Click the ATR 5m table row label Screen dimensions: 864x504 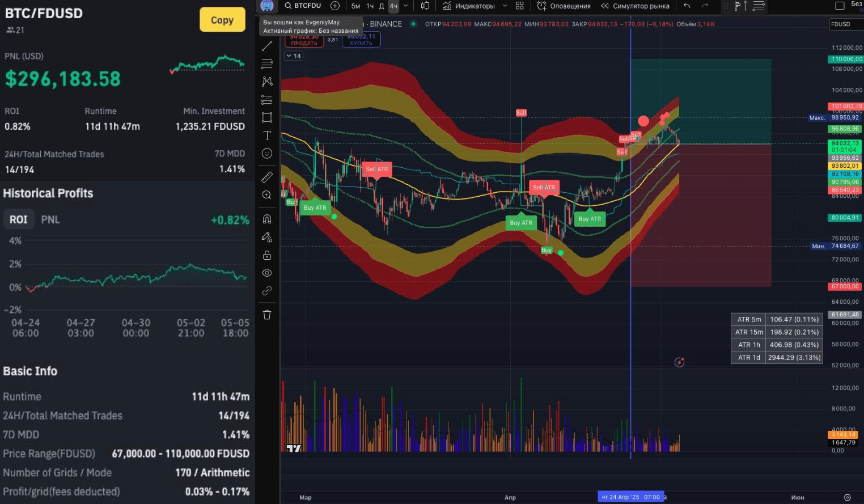point(748,320)
